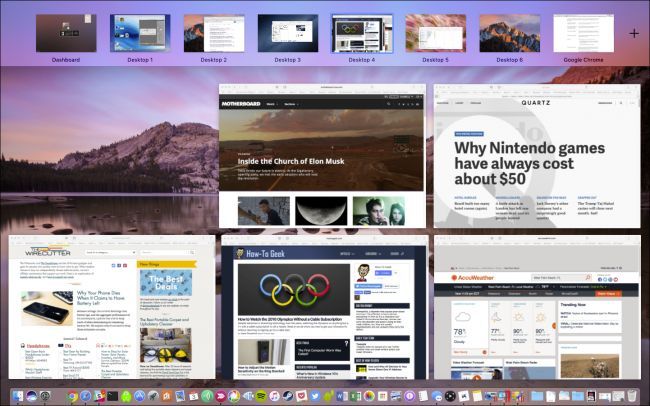The width and height of the screenshot is (650, 406).
Task: Open the App Store dock icon
Action: tap(139, 396)
